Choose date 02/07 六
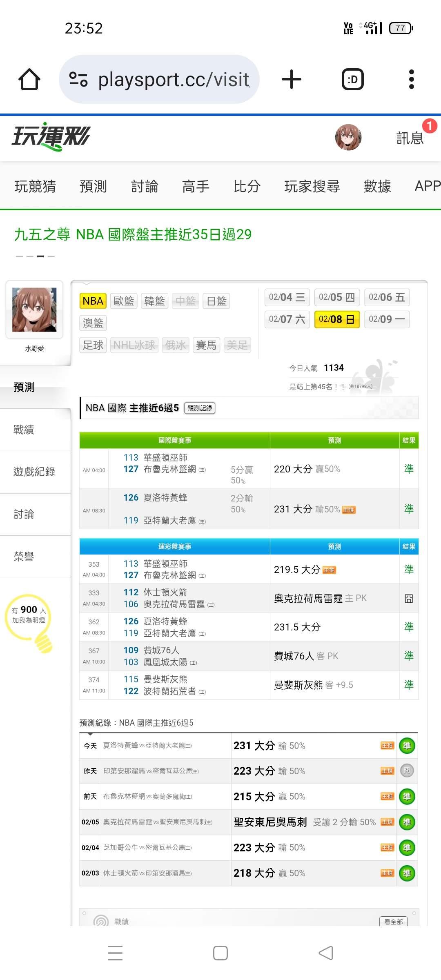This screenshot has height=980, width=441. pos(287,319)
